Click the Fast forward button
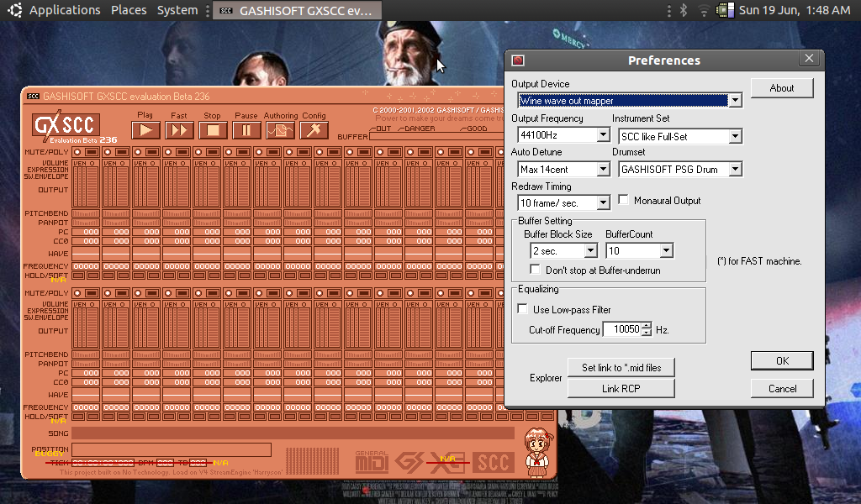The image size is (861, 504). (x=179, y=129)
